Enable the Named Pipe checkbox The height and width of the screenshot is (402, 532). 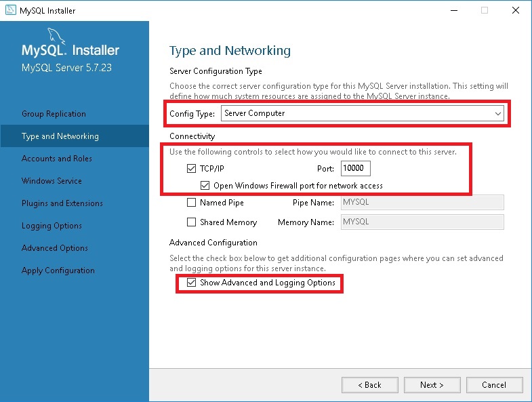[191, 203]
